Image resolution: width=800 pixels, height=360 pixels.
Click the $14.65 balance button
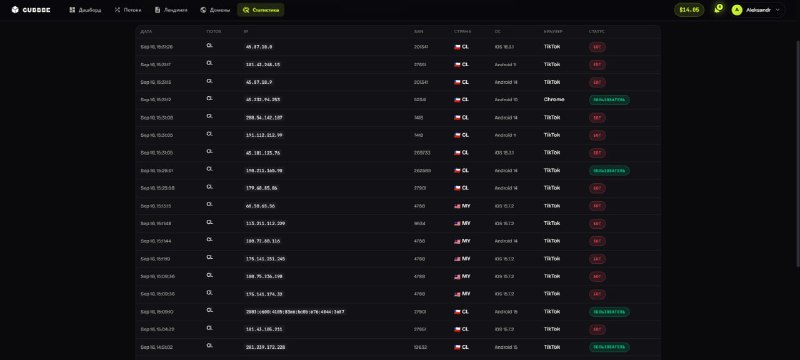click(689, 10)
